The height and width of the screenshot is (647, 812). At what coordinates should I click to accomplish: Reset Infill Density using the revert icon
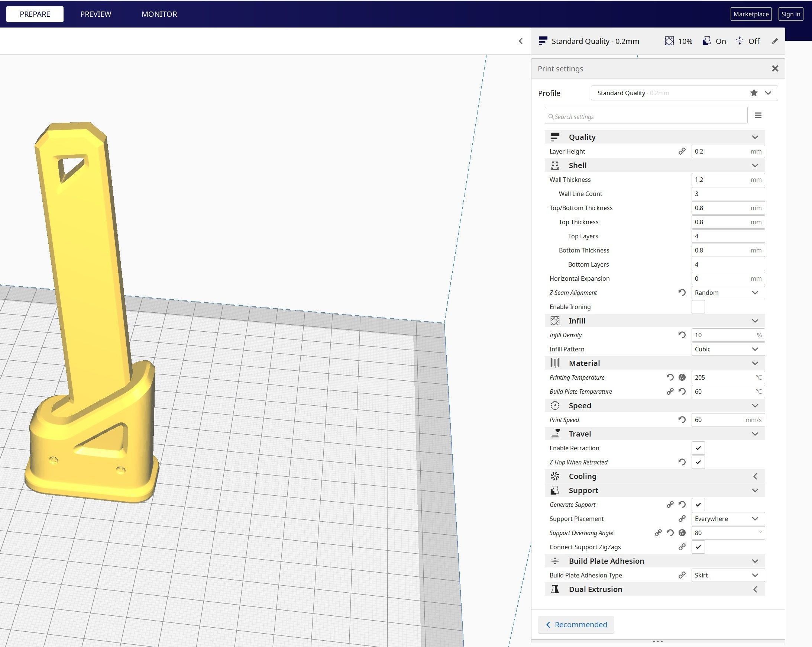tap(682, 335)
